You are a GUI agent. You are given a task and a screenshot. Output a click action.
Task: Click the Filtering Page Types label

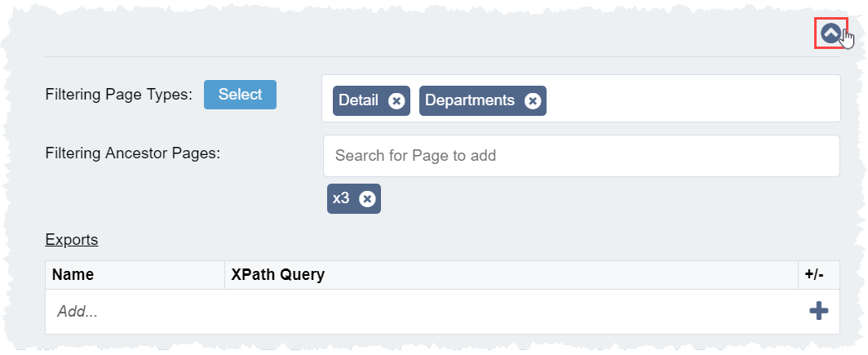coord(118,95)
